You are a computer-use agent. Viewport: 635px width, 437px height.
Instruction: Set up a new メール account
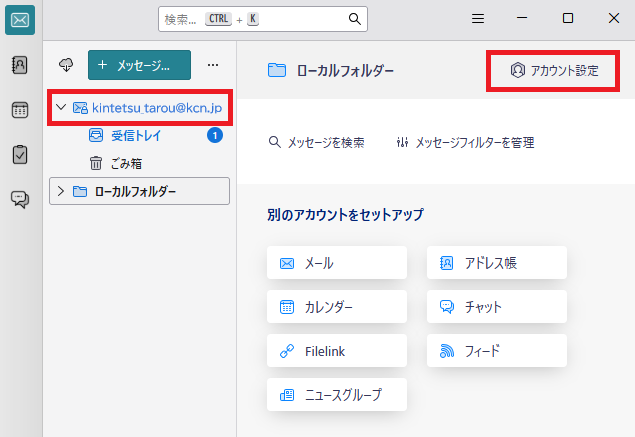click(x=337, y=263)
